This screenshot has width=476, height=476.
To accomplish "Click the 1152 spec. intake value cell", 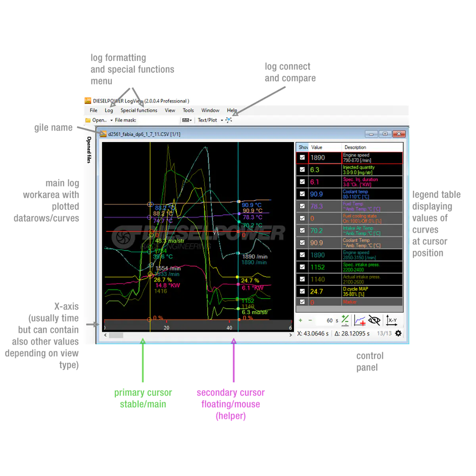I will [325, 267].
